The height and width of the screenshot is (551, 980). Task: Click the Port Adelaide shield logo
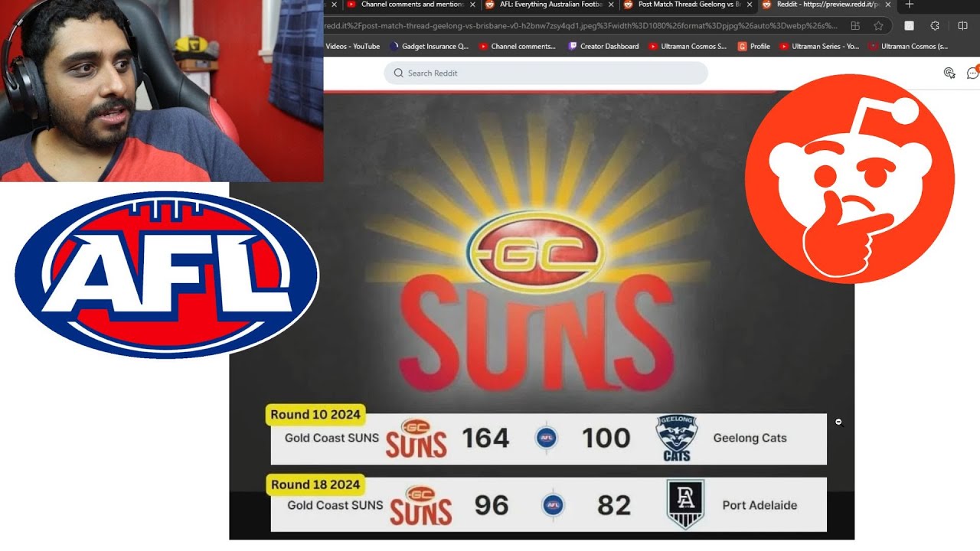685,504
